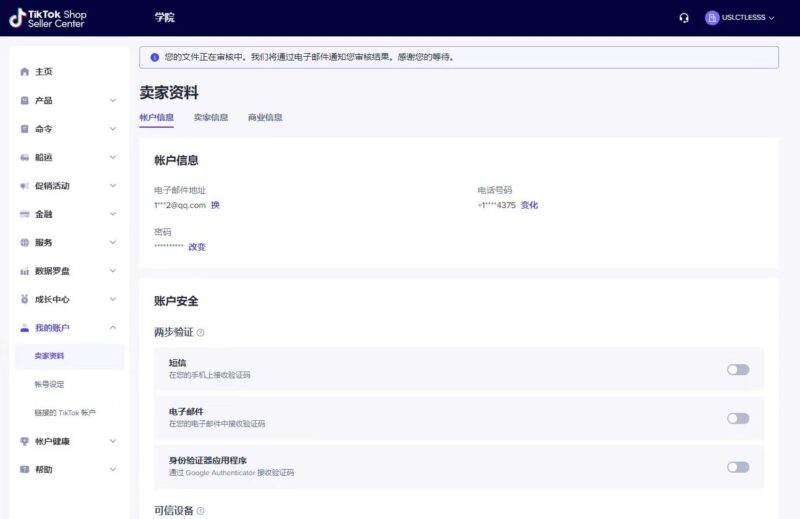Screen dimensions: 800x519
Task: Expand the 帐户健康 sidebar menu chevron
Action: [113, 441]
